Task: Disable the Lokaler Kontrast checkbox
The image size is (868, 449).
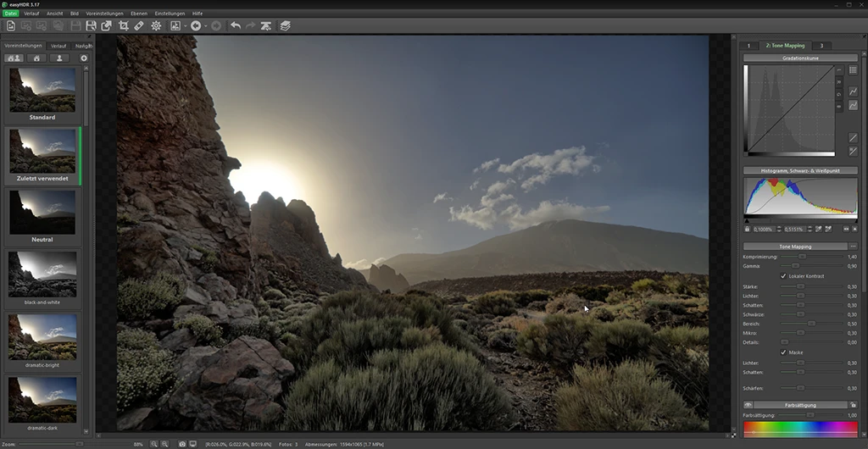Action: pyautogui.click(x=782, y=276)
